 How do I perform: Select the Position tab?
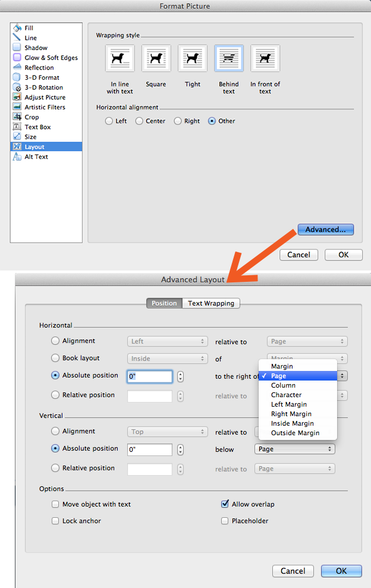tap(164, 303)
